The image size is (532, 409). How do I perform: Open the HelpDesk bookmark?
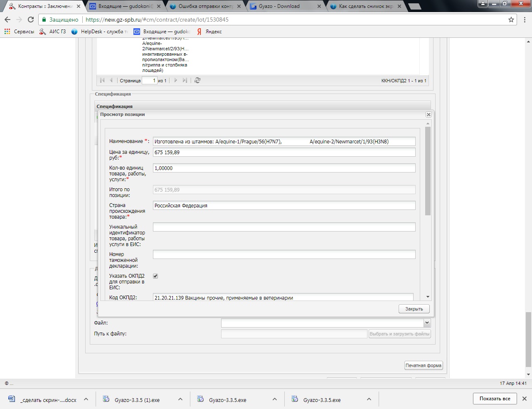click(x=100, y=32)
